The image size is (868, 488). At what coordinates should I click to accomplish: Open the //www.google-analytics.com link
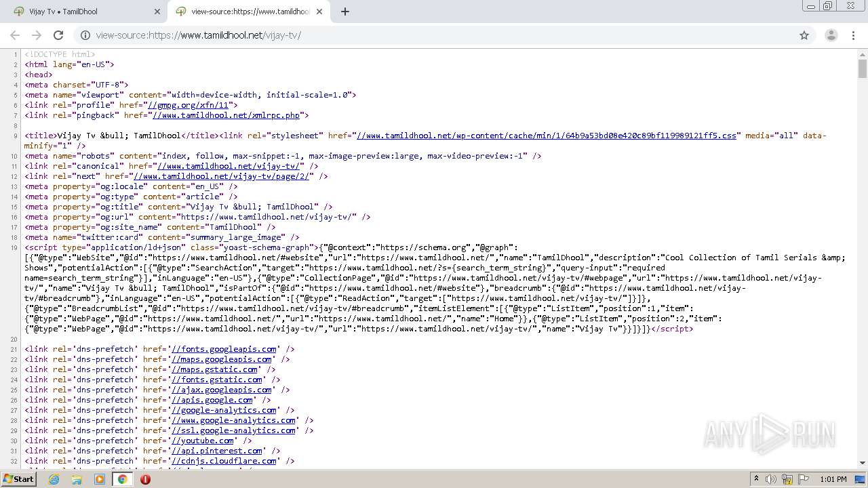[x=233, y=420]
